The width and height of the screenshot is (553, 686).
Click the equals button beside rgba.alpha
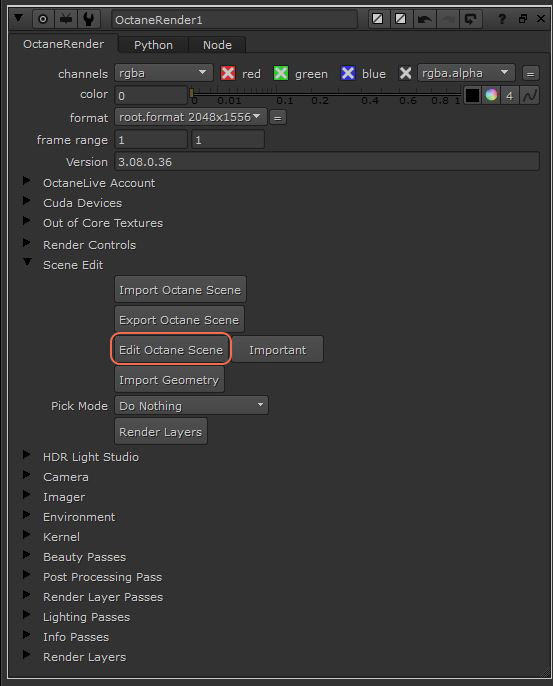coord(530,74)
